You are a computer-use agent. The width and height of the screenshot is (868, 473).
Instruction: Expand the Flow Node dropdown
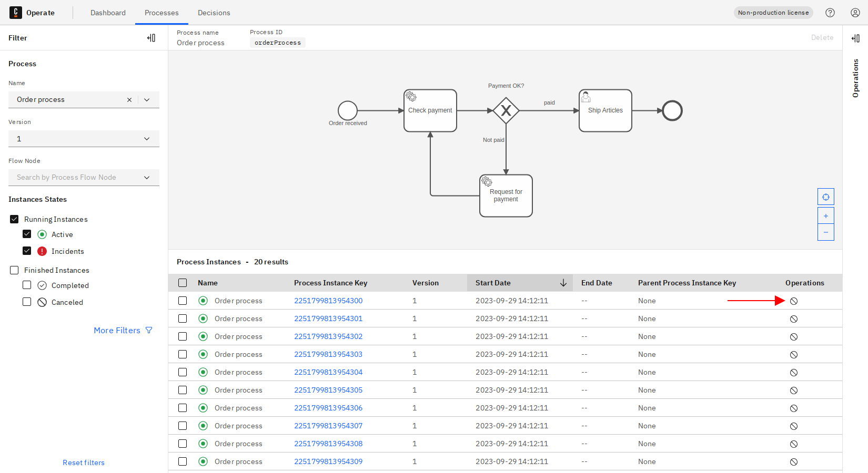(x=147, y=177)
